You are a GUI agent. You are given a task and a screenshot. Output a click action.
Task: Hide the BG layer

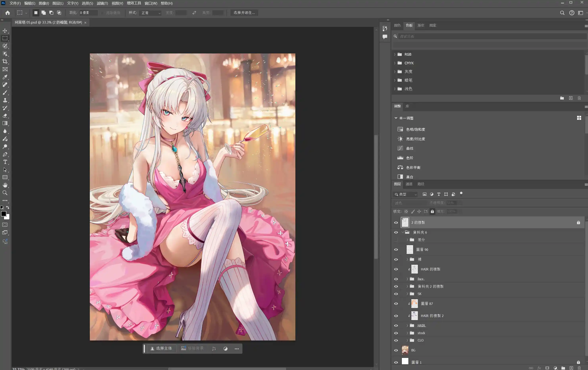[x=396, y=350]
